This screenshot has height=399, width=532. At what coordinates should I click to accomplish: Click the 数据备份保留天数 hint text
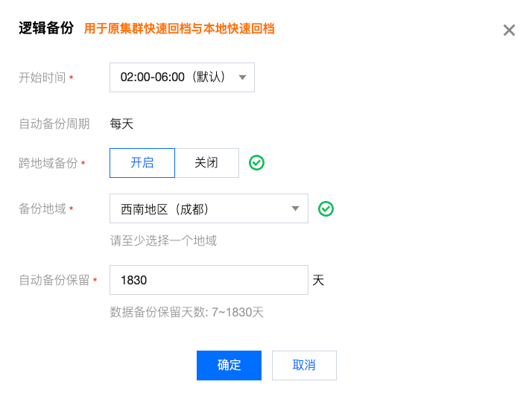tap(186, 312)
